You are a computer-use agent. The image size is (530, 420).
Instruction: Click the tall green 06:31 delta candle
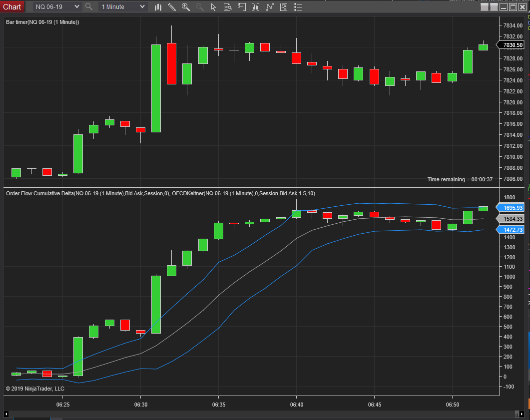tap(156, 305)
